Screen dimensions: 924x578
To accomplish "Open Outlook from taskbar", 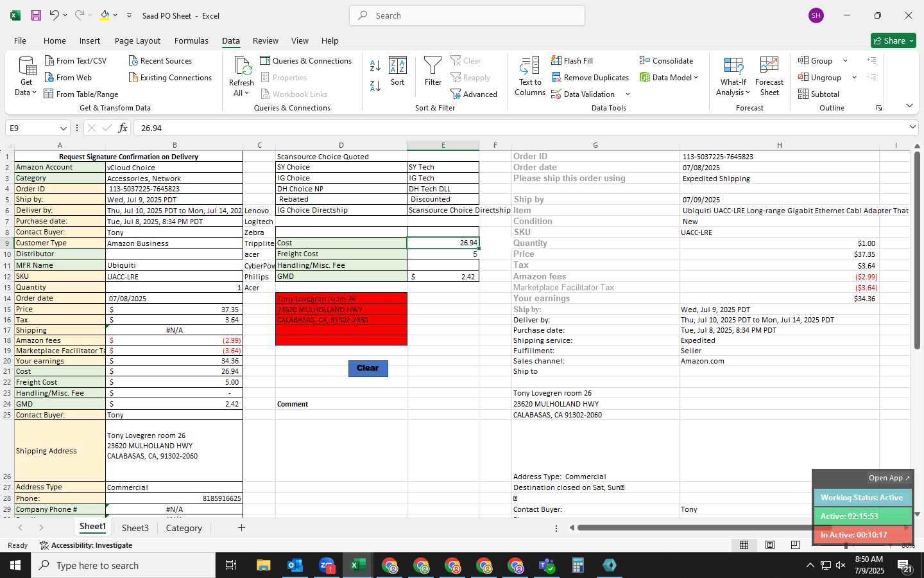I will (x=295, y=565).
